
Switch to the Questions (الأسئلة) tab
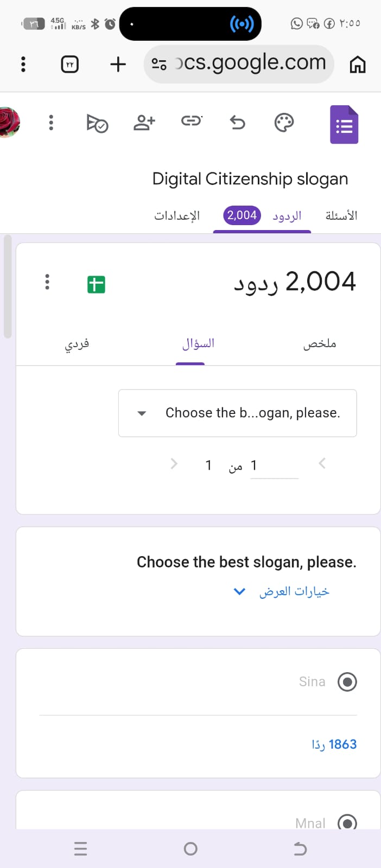(x=341, y=216)
